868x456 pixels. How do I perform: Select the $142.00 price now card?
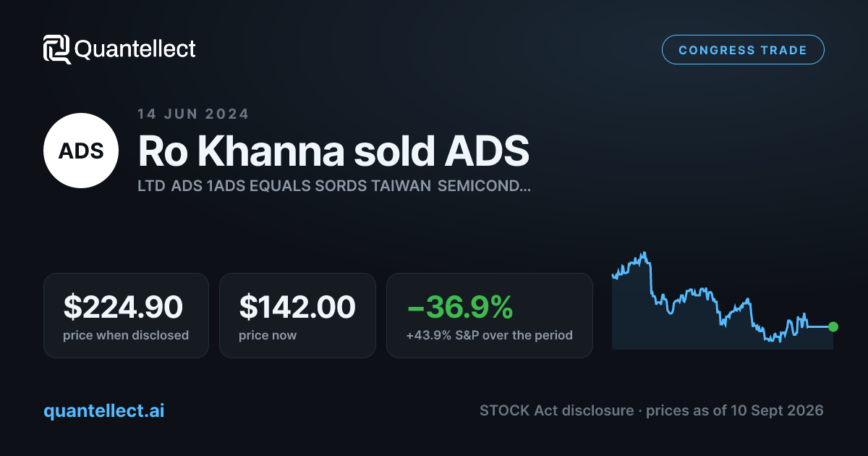point(297,316)
